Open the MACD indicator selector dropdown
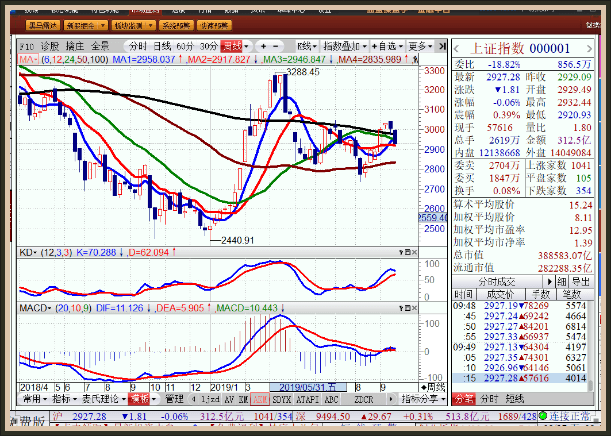611x436 pixels. coord(35,308)
